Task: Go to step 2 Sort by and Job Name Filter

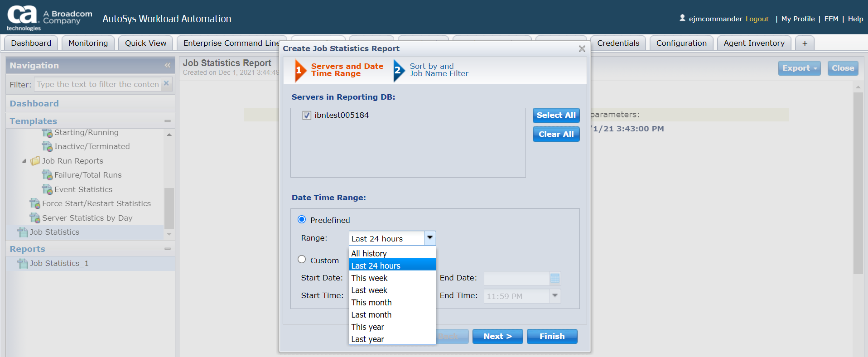Action: 431,70
